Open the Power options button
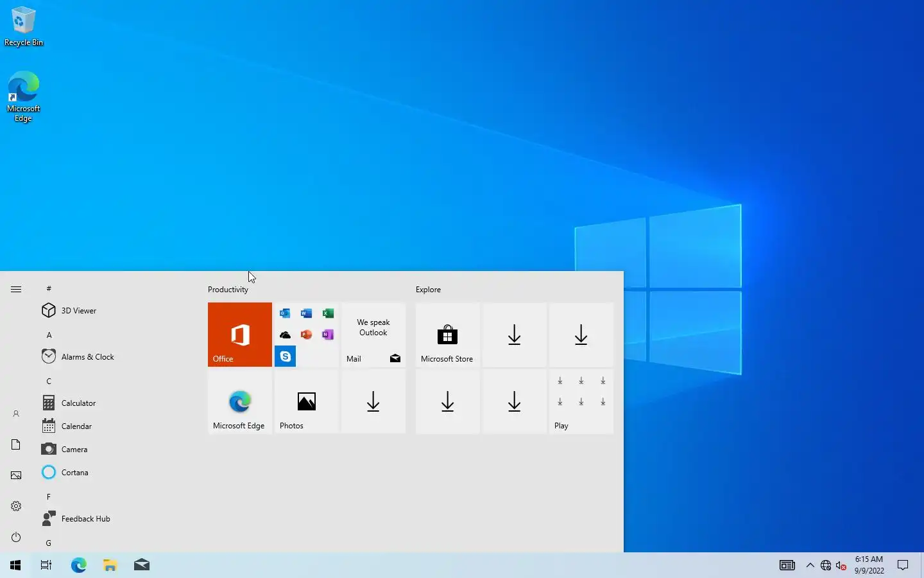924x578 pixels. 16,538
